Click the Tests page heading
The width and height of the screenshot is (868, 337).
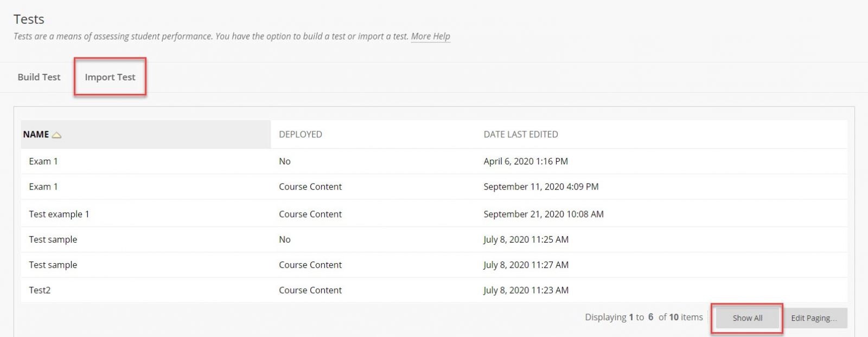[x=29, y=19]
